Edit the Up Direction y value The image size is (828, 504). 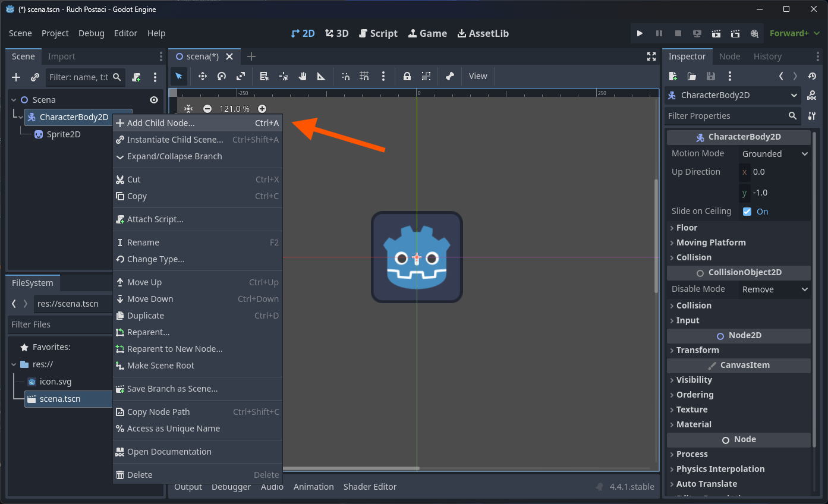[775, 193]
